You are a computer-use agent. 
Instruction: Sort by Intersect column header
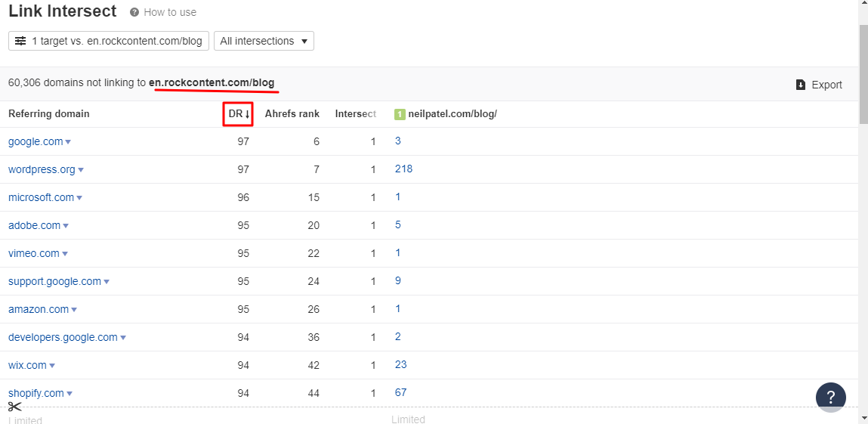[355, 114]
